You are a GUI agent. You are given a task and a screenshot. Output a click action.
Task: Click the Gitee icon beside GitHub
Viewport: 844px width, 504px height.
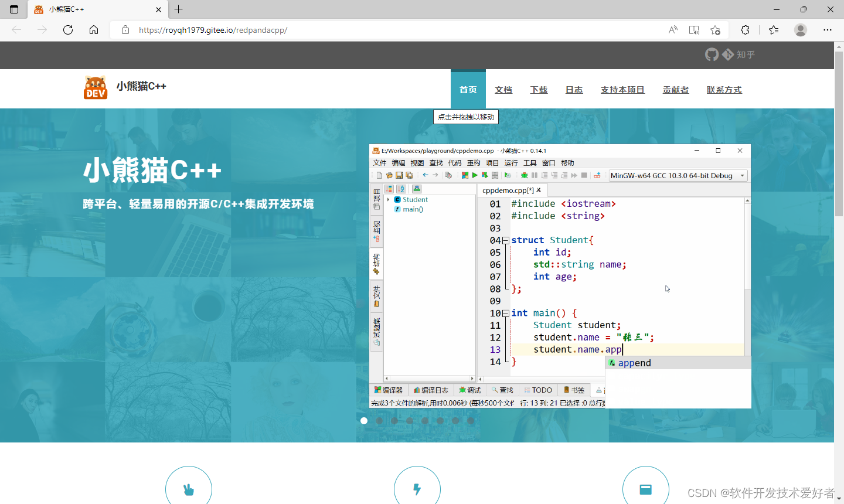coord(728,55)
